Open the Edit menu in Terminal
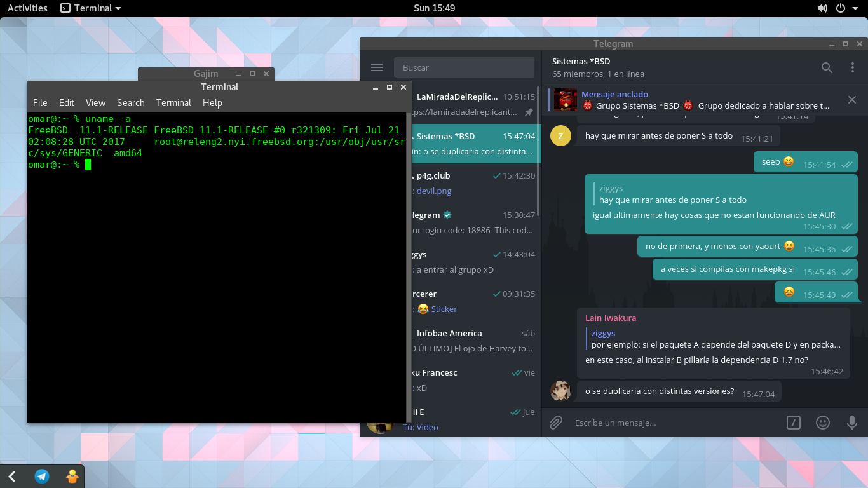 click(x=67, y=102)
